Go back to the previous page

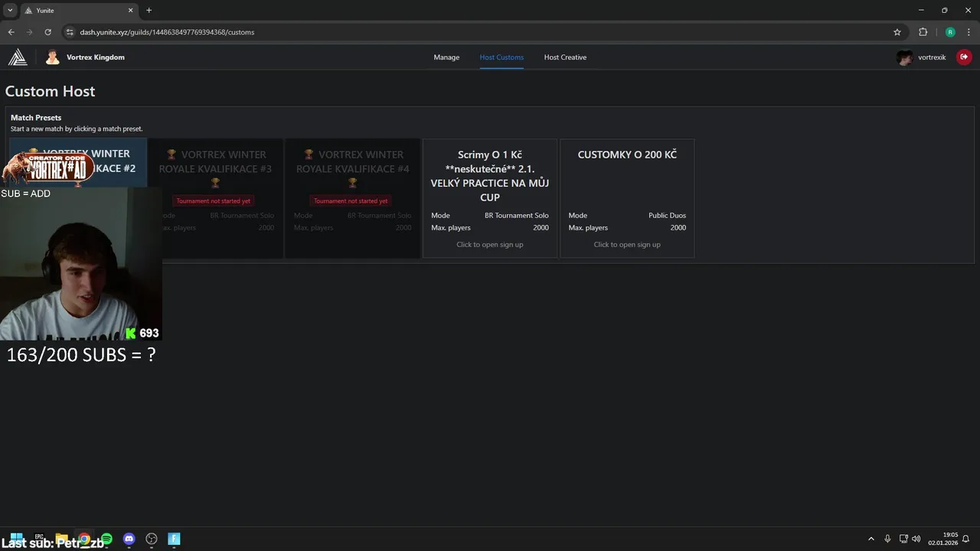(11, 32)
